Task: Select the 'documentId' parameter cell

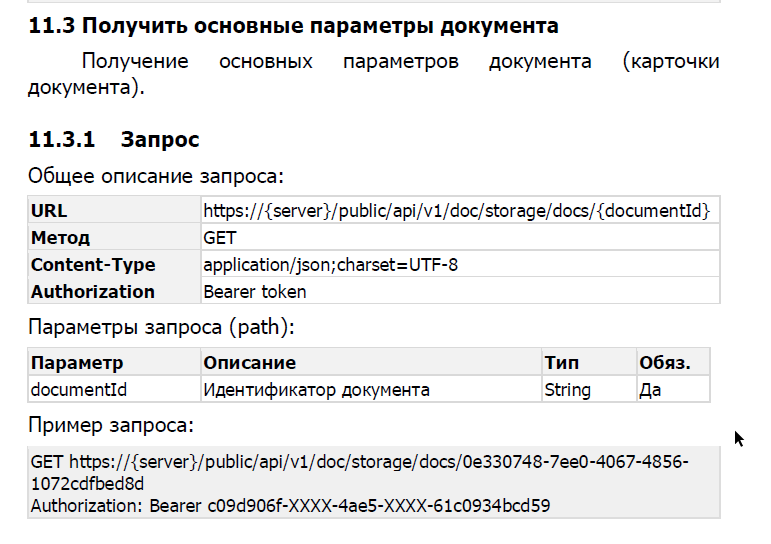Action: (x=79, y=389)
